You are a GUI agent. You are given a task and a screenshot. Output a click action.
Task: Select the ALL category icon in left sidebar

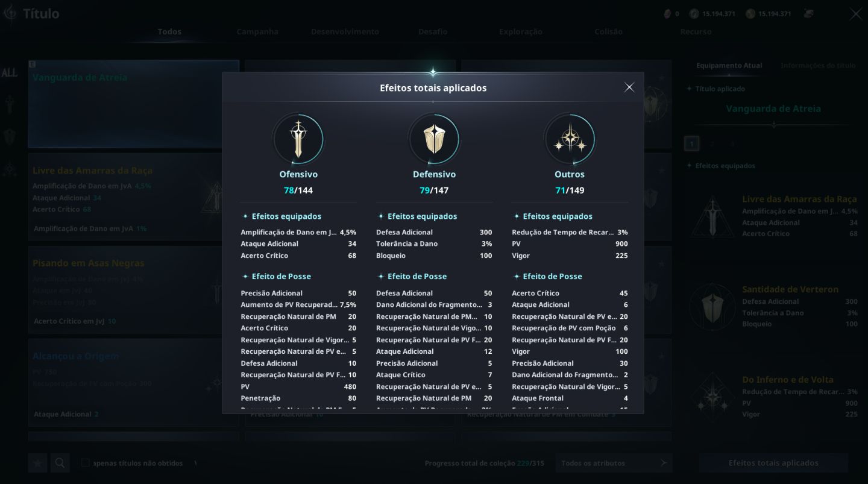[10, 73]
